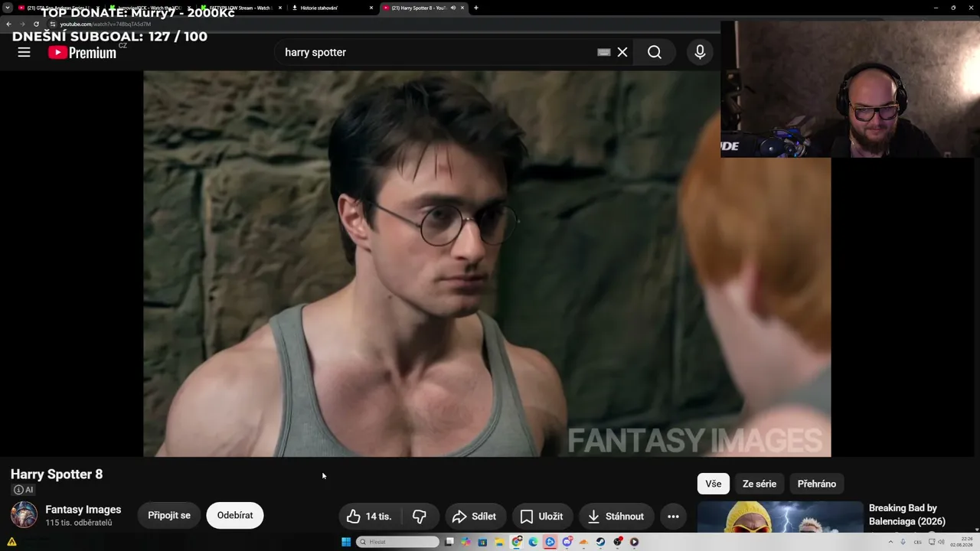
Task: Subscribe with the Odebírat button
Action: coord(235,516)
